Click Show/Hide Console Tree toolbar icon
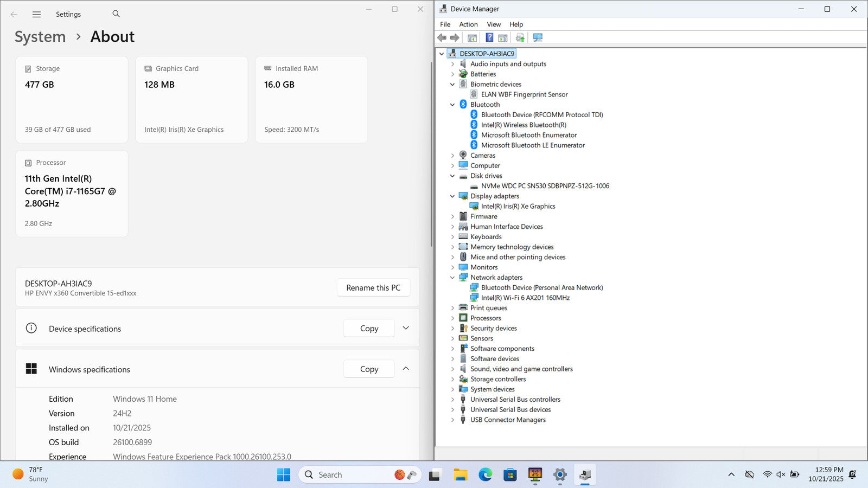Viewport: 868px width, 488px height. tap(472, 37)
